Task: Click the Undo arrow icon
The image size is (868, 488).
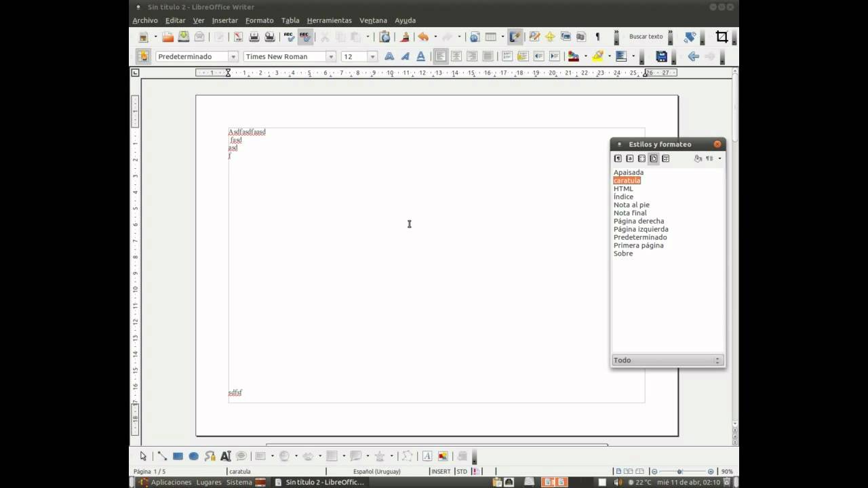Action: pos(423,37)
